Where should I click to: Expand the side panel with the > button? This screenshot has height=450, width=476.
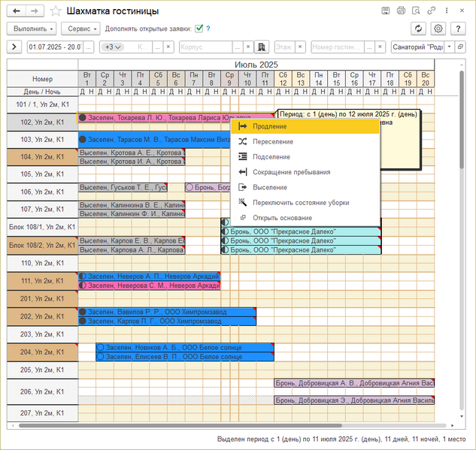(x=14, y=47)
